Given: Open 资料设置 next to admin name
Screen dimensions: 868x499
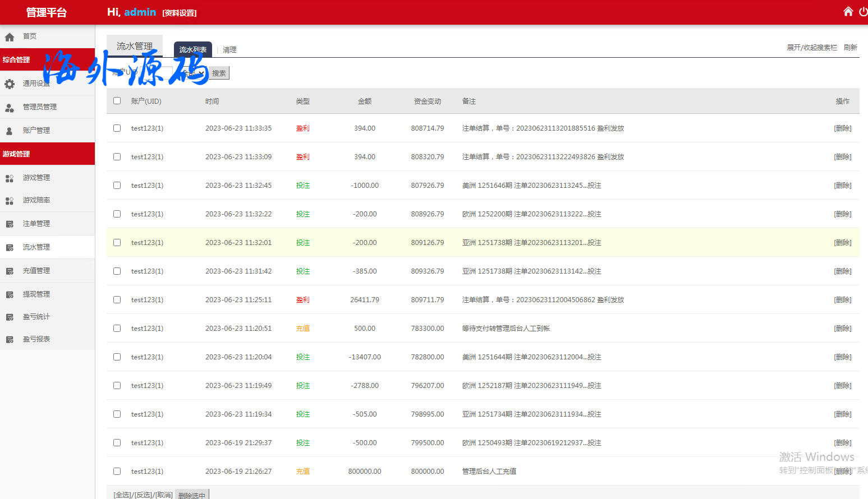Looking at the screenshot, I should (180, 13).
